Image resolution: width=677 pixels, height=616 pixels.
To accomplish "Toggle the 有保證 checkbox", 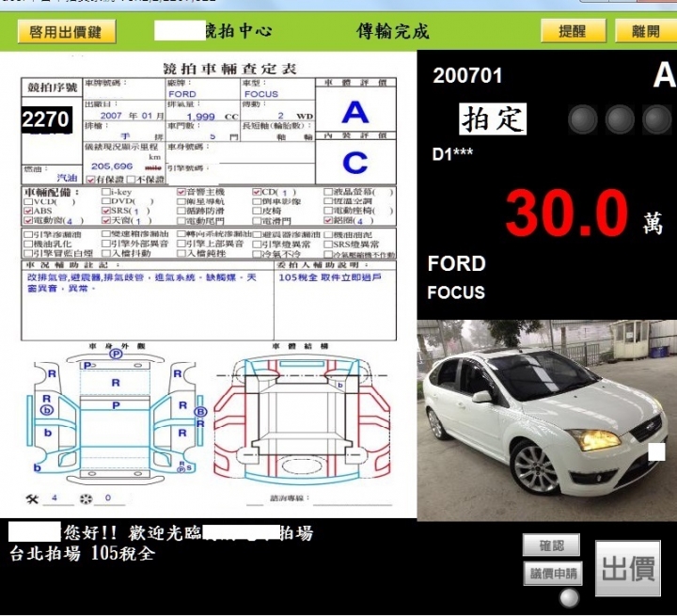I will click(90, 180).
